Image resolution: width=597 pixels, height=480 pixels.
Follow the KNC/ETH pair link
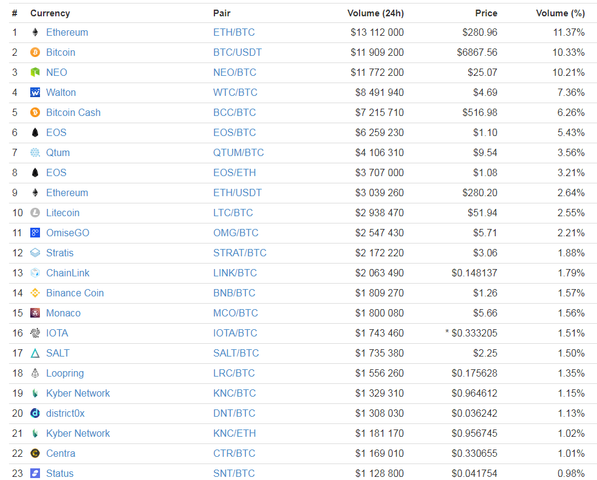click(x=235, y=433)
